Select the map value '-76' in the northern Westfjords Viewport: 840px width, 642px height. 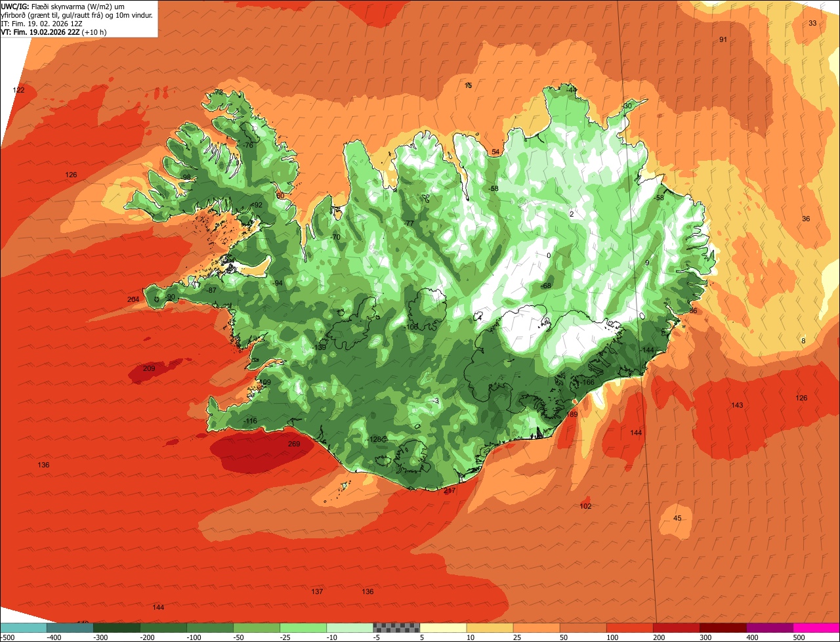tap(247, 145)
